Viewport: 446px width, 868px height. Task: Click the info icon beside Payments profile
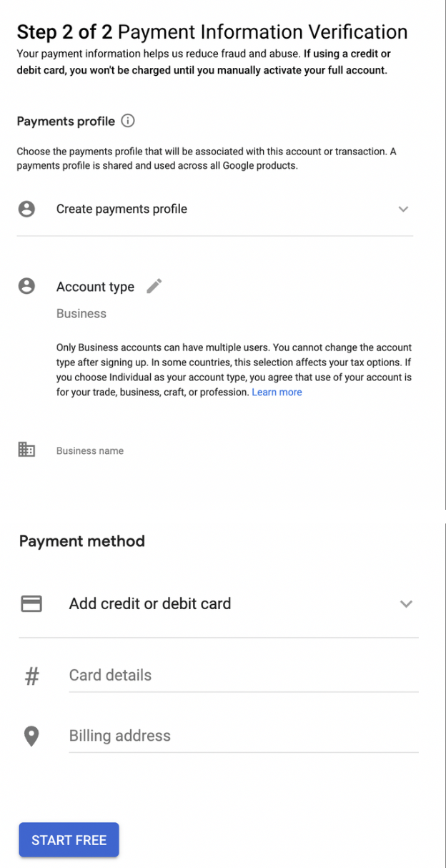pyautogui.click(x=128, y=121)
